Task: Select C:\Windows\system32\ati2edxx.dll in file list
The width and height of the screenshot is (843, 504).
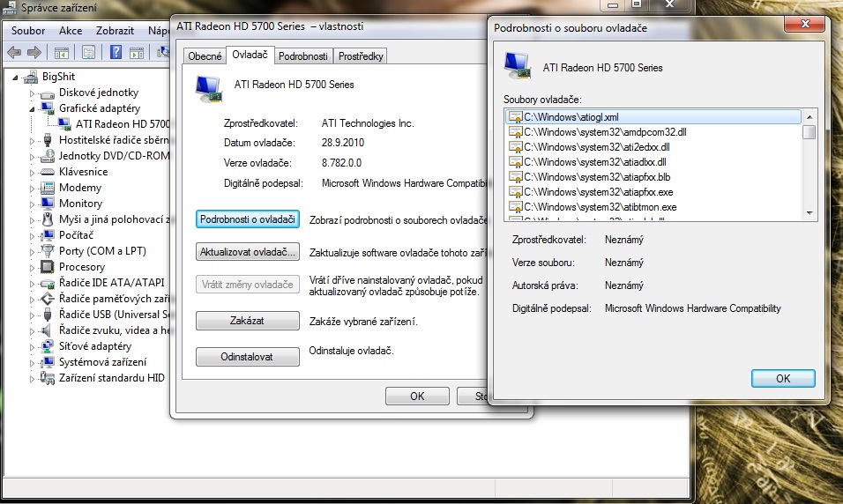Action: (x=597, y=147)
